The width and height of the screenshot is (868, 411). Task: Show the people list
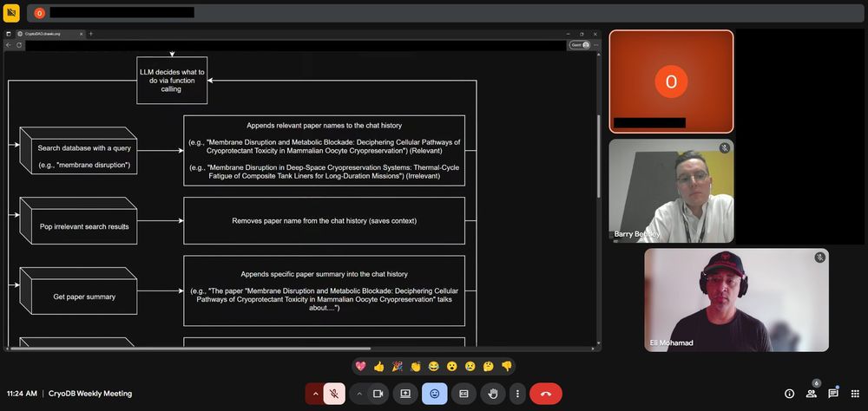812,394
